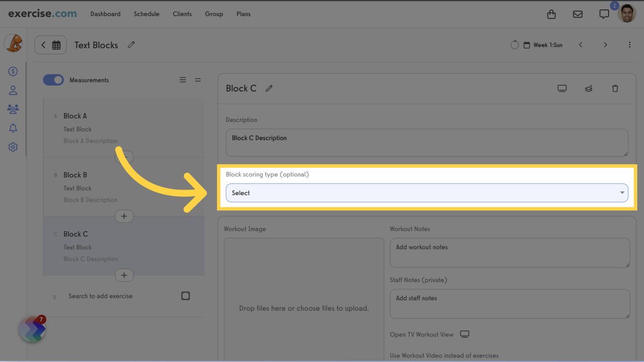Click the save-to-library layers icon
This screenshot has width=644, height=362.
(588, 88)
